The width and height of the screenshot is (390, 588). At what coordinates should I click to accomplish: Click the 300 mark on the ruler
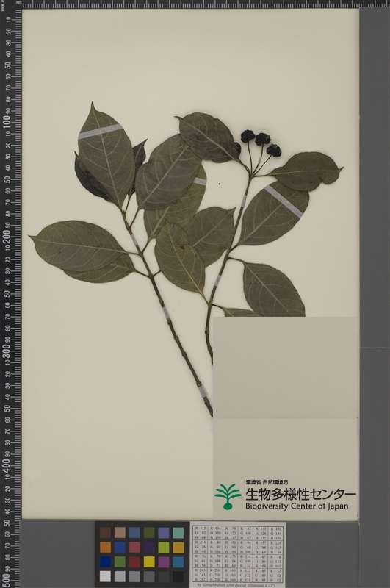tap(7, 351)
